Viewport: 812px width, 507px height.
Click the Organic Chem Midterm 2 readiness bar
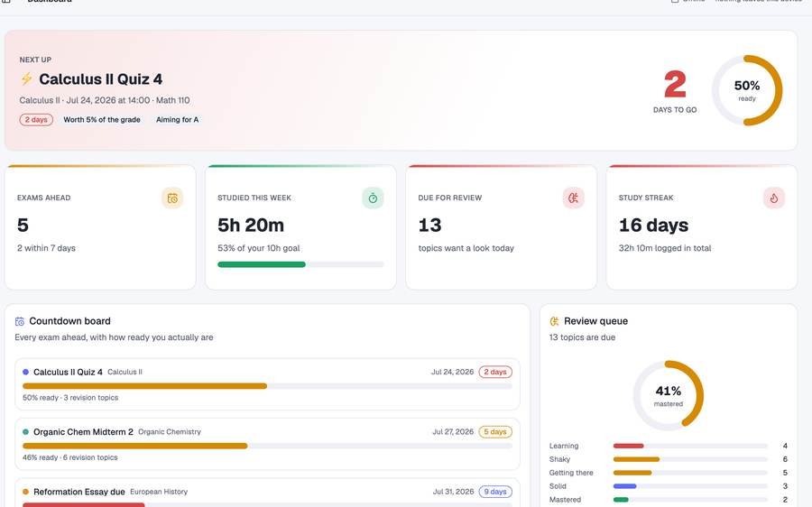[x=267, y=446]
